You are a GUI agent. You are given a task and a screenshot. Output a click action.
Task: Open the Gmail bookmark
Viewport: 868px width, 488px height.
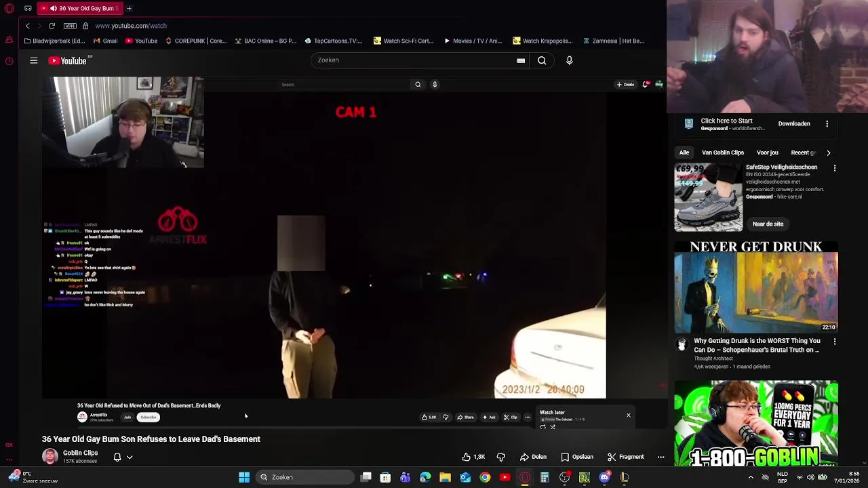(x=105, y=41)
